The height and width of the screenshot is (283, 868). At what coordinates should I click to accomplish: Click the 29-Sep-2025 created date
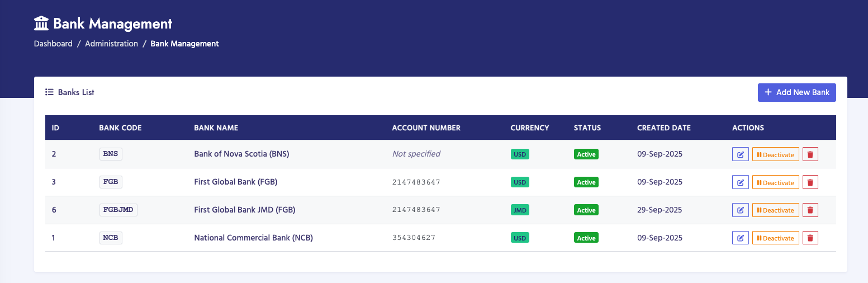pyautogui.click(x=660, y=210)
